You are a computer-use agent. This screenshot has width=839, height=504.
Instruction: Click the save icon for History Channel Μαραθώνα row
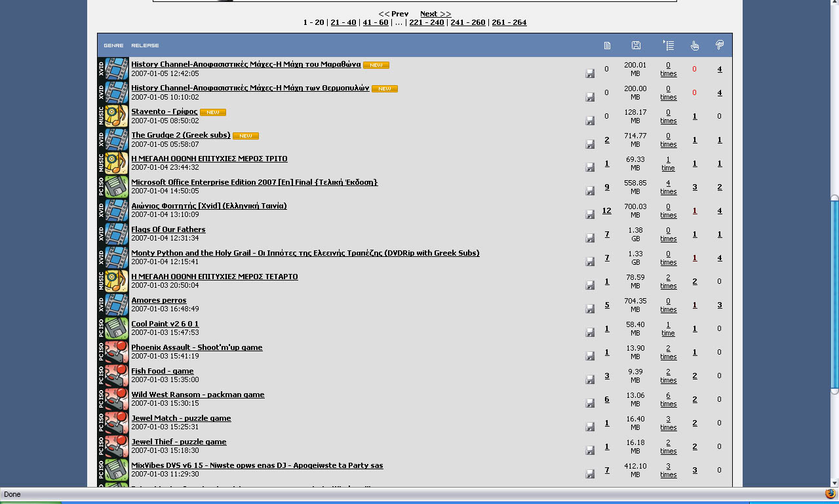point(590,73)
